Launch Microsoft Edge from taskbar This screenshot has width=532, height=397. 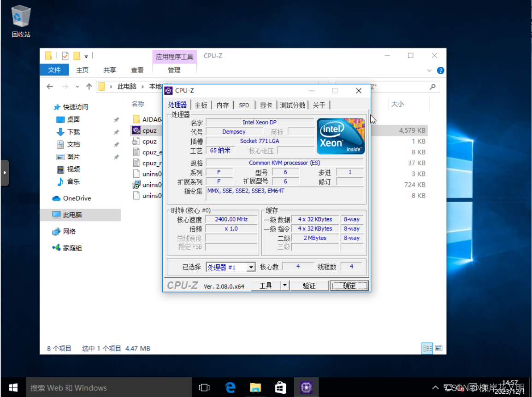click(230, 387)
